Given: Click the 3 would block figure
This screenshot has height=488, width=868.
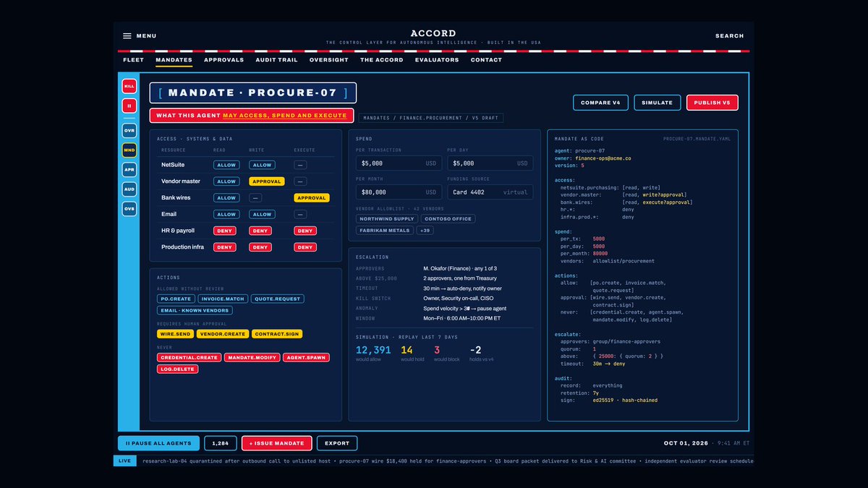Looking at the screenshot, I should [437, 350].
